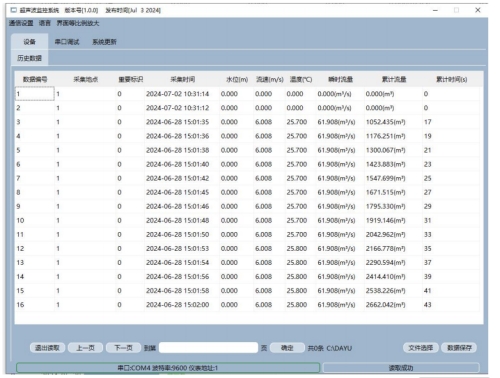Confirm page jump with 确定 button

287,348
